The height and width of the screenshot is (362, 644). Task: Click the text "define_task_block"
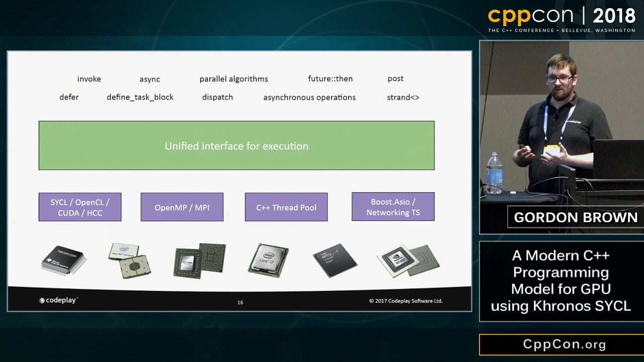point(140,97)
